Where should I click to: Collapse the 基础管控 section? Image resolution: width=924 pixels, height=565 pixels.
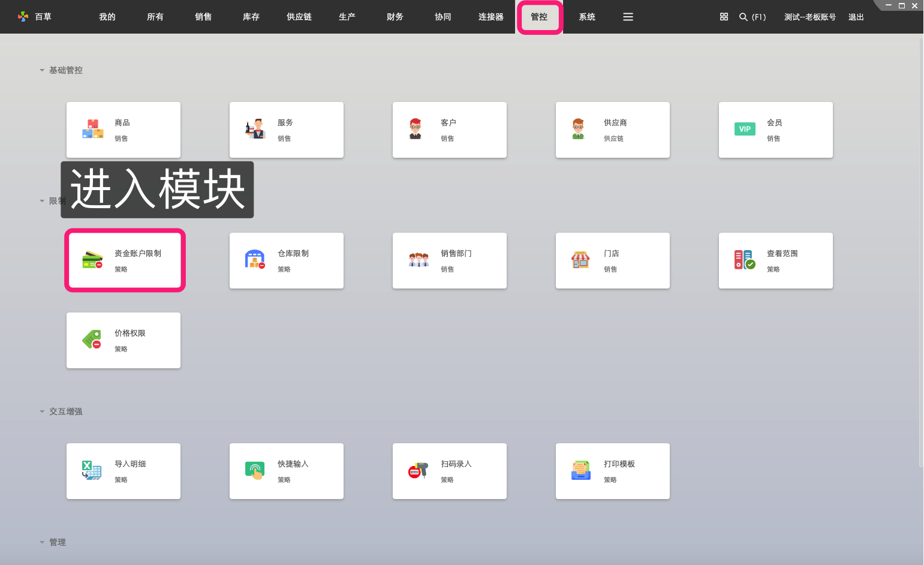tap(42, 70)
